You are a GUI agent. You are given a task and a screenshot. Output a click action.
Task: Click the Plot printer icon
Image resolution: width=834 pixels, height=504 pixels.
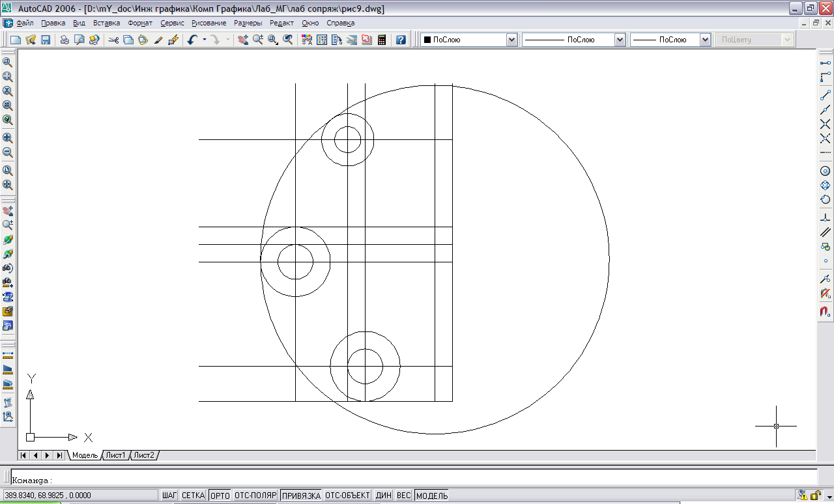tap(65, 40)
